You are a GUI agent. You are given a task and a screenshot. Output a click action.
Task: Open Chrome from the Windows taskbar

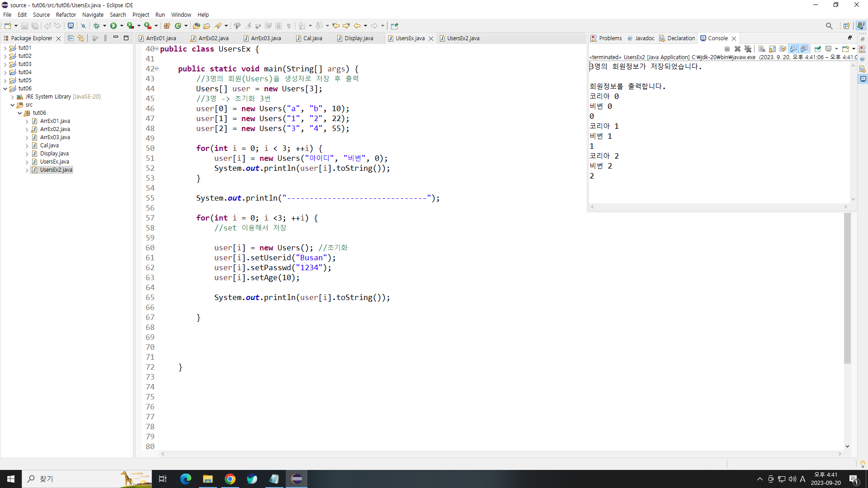coord(230,479)
